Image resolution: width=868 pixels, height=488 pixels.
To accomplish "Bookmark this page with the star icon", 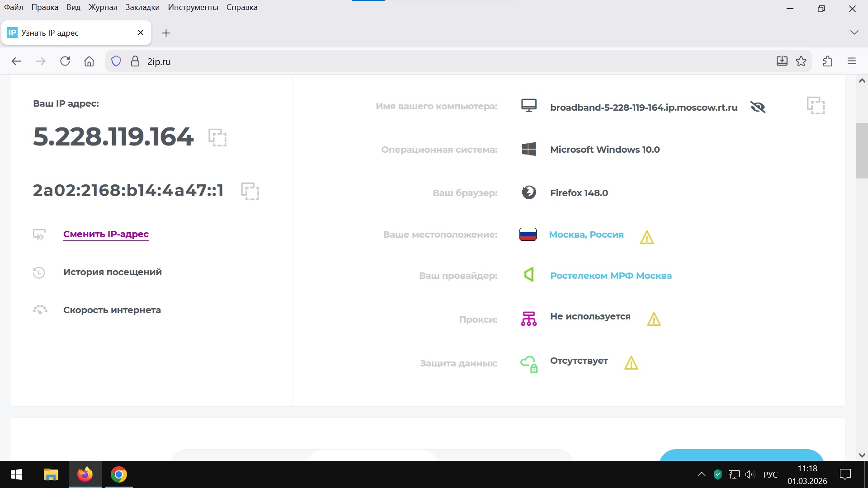I will pos(801,61).
